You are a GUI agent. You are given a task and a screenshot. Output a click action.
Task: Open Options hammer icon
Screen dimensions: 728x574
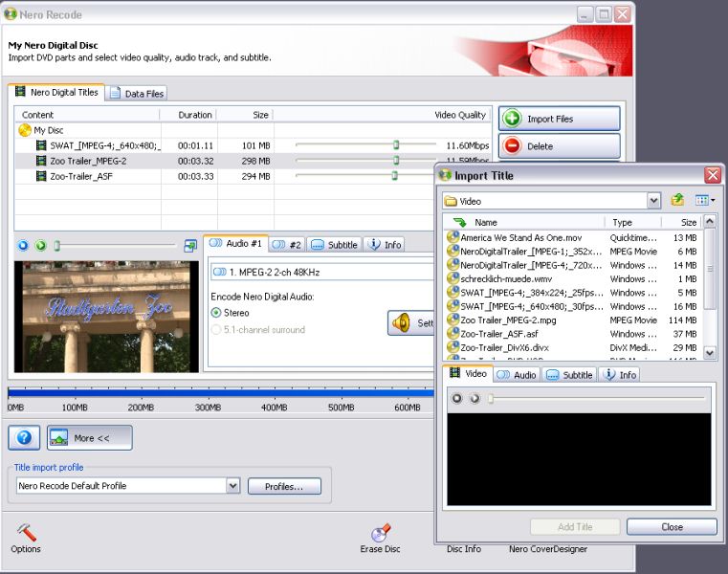click(26, 539)
